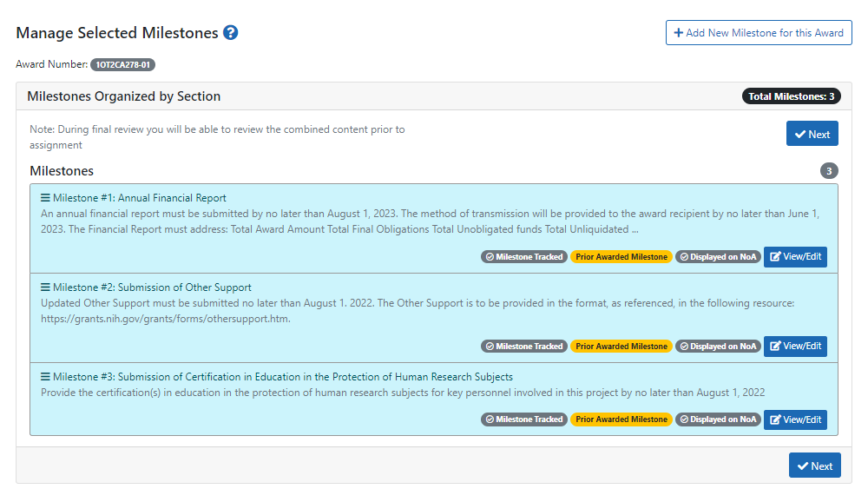Viewport: 868px width, 502px height.
Task: Grab the drag handle icon of Milestone #2
Action: point(45,287)
